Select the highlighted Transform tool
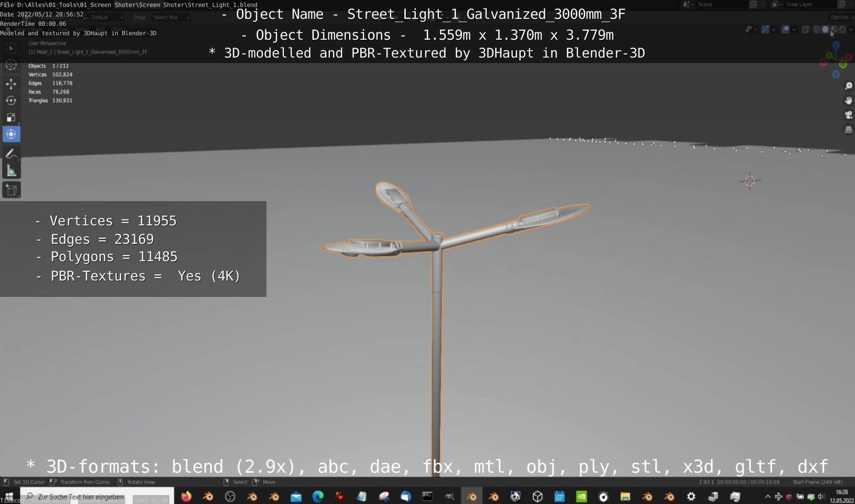This screenshot has height=504, width=855. [11, 134]
